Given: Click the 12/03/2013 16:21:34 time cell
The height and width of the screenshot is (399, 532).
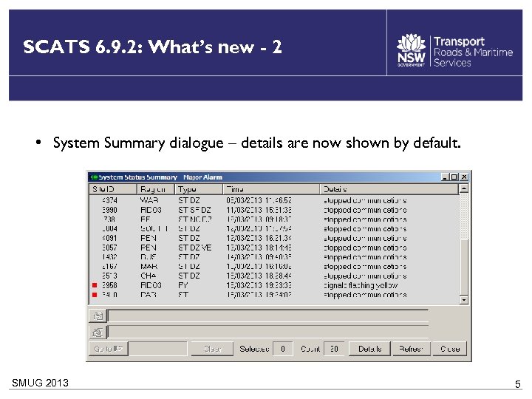Looking at the screenshot, I should pos(259,238).
